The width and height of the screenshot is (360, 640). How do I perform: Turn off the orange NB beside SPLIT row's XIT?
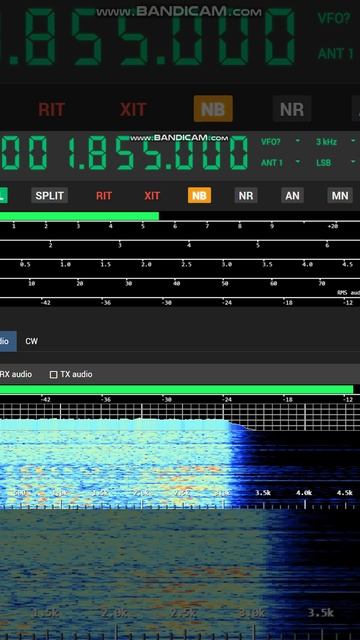[199, 196]
